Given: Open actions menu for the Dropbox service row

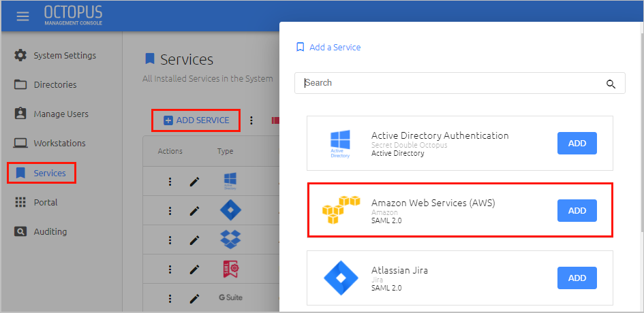Looking at the screenshot, I should [x=170, y=240].
